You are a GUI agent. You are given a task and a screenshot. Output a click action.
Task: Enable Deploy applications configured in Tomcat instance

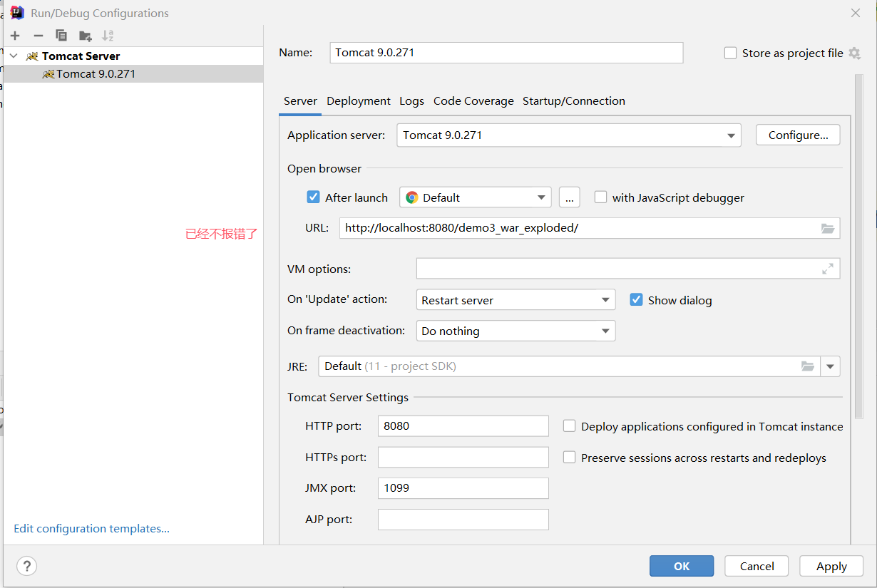(x=569, y=426)
